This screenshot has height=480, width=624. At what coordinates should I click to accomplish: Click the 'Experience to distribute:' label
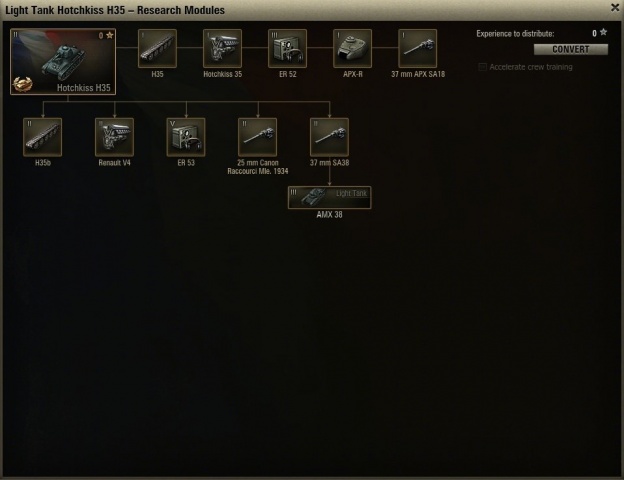coord(515,34)
